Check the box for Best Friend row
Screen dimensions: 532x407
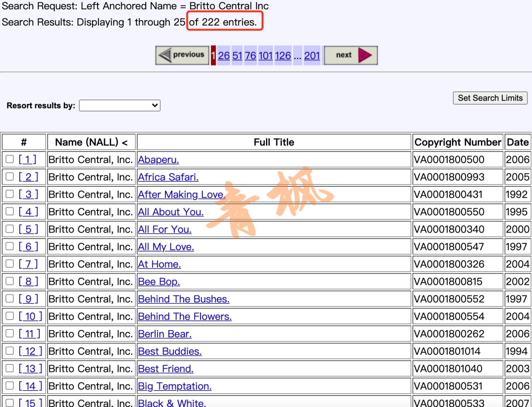click(x=9, y=368)
